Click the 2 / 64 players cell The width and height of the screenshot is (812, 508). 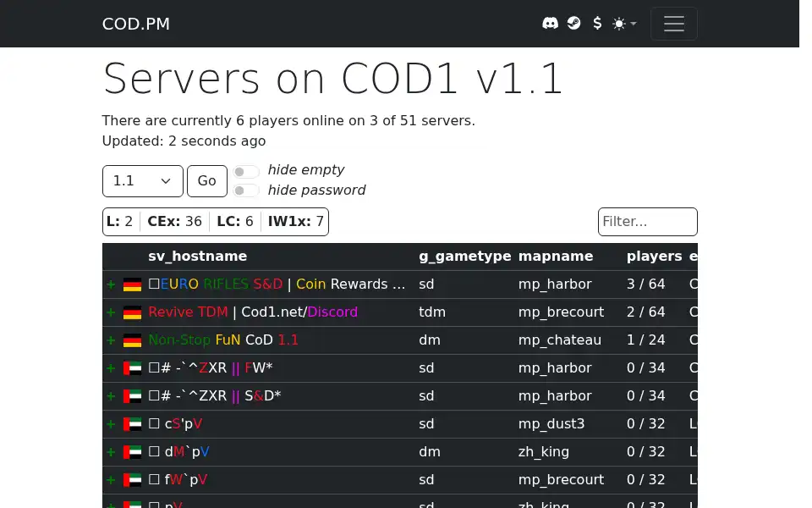coord(645,312)
